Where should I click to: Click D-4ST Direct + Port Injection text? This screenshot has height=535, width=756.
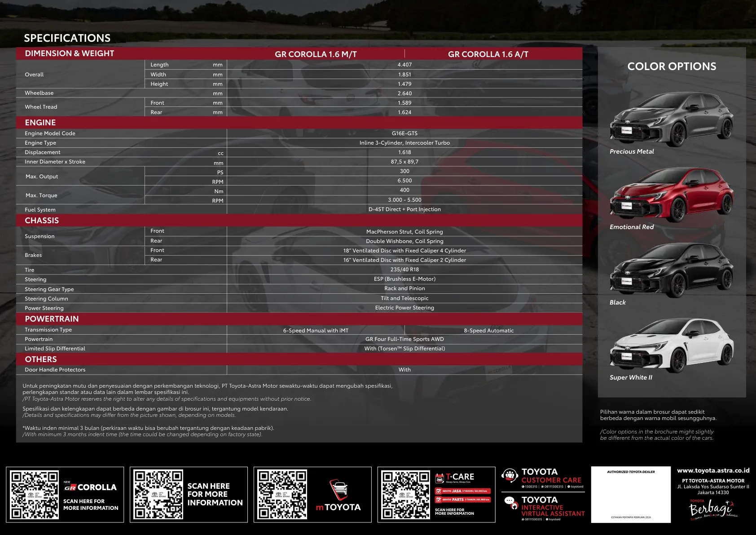click(x=404, y=209)
